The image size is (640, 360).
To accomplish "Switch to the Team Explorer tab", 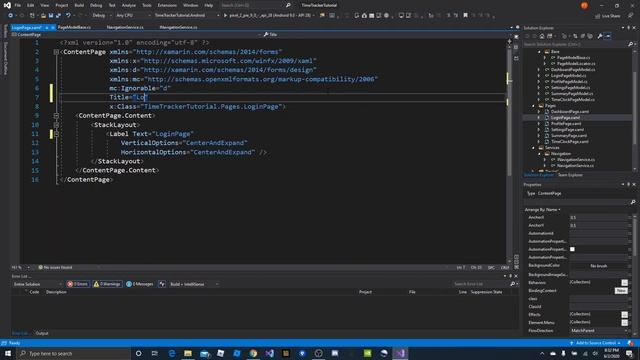I will click(x=570, y=175).
